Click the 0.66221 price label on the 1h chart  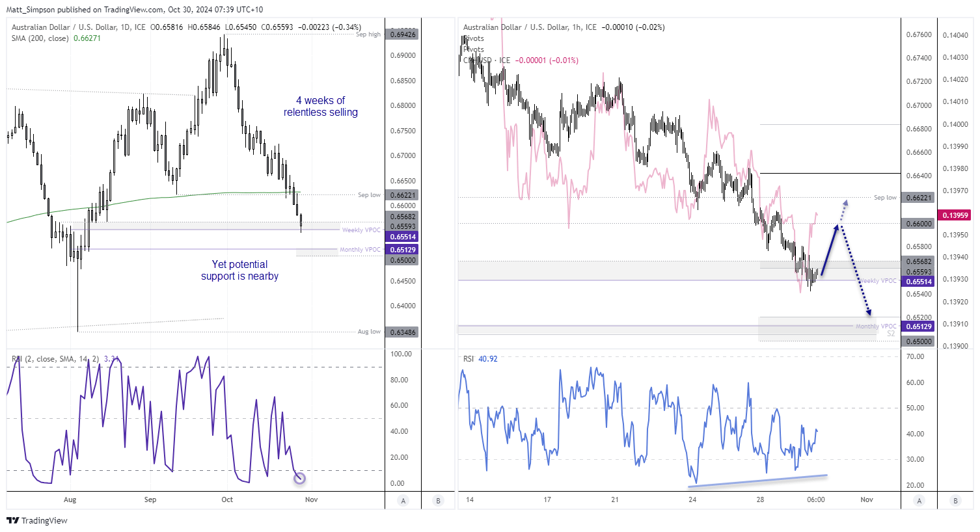click(x=919, y=198)
